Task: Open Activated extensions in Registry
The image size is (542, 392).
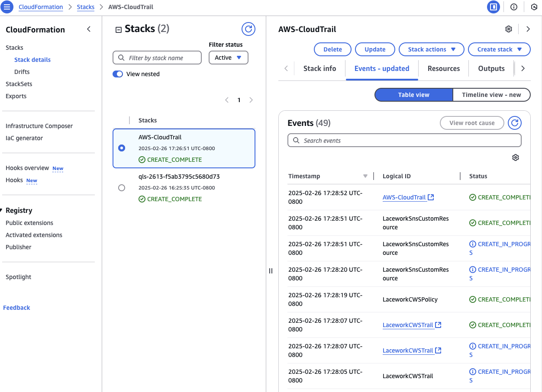Action: click(34, 235)
